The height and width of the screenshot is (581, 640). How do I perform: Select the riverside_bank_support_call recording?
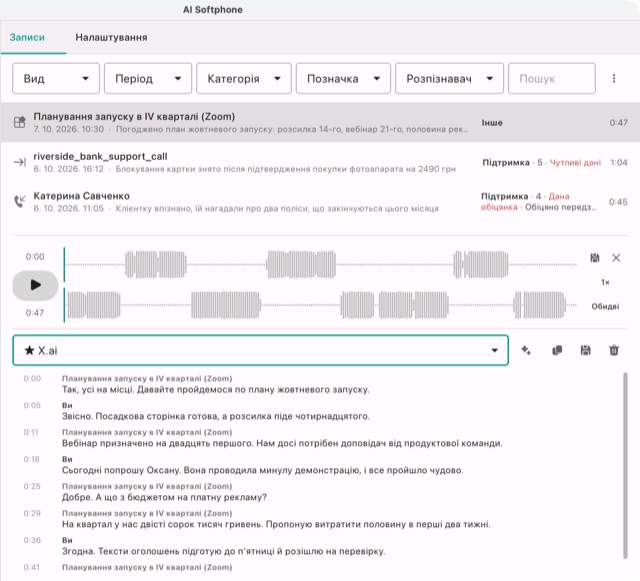pyautogui.click(x=320, y=162)
